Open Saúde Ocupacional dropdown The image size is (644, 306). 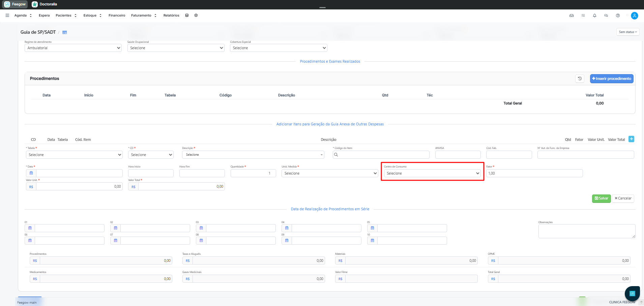click(x=176, y=48)
